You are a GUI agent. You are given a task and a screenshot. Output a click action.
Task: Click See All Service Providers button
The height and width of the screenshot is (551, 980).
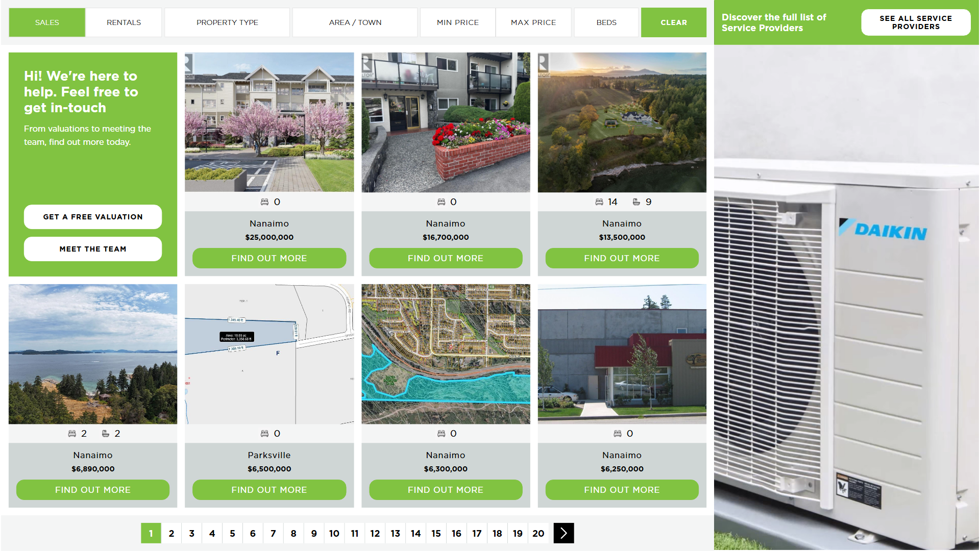click(916, 22)
